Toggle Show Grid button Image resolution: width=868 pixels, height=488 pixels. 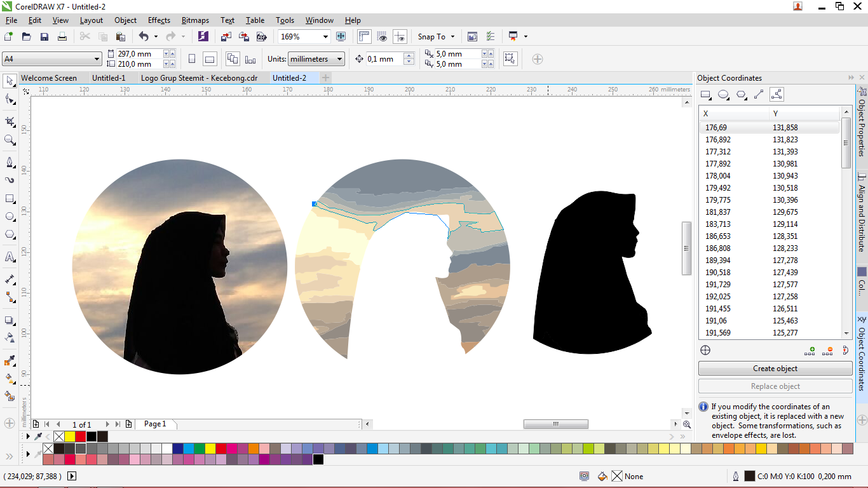[382, 37]
